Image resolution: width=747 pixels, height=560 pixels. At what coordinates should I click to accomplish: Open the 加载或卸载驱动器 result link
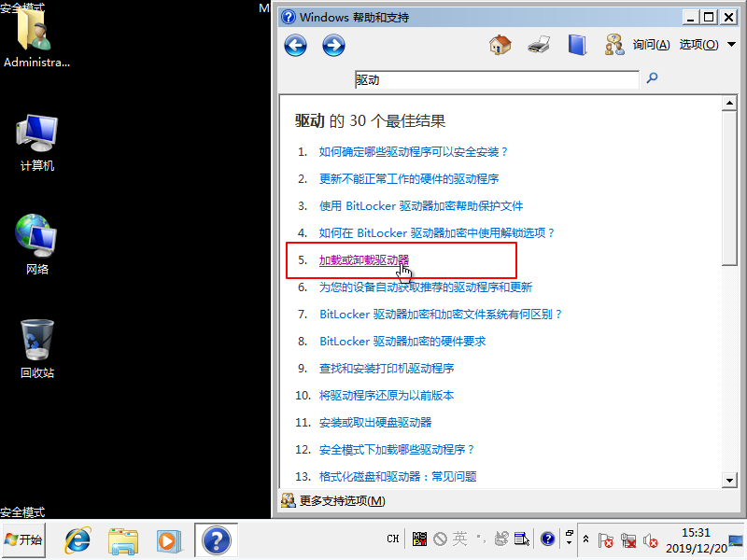pyautogui.click(x=364, y=259)
